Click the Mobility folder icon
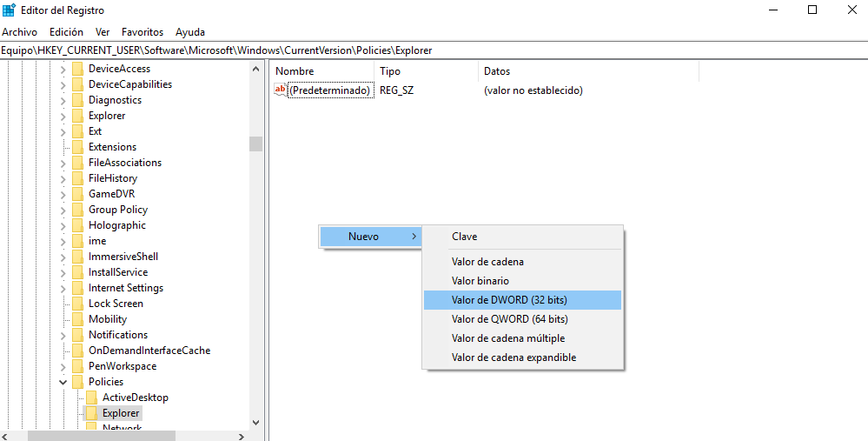Screen dimensions: 868x441 [x=77, y=320]
